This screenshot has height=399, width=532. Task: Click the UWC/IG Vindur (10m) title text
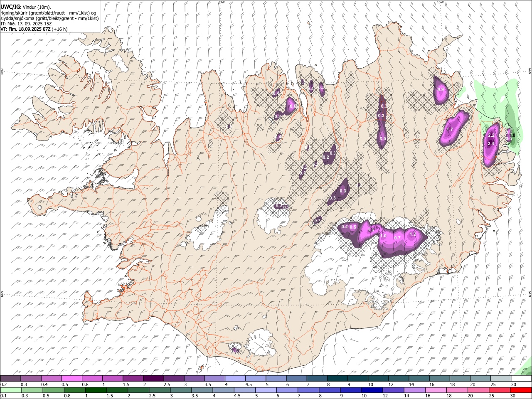pyautogui.click(x=25, y=7)
